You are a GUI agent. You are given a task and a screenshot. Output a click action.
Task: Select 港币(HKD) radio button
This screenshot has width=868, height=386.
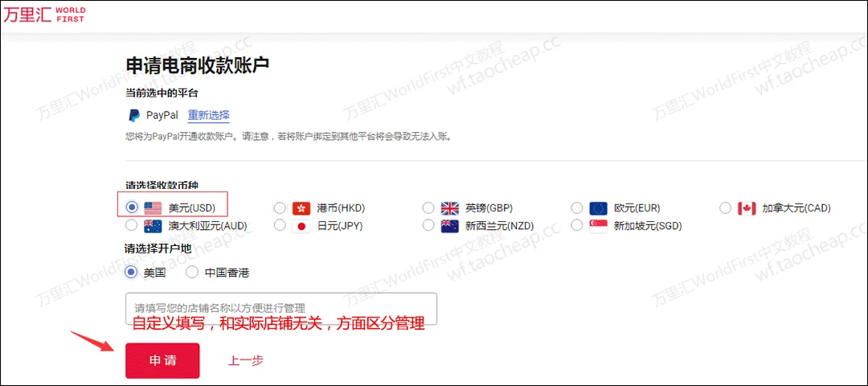(x=280, y=208)
